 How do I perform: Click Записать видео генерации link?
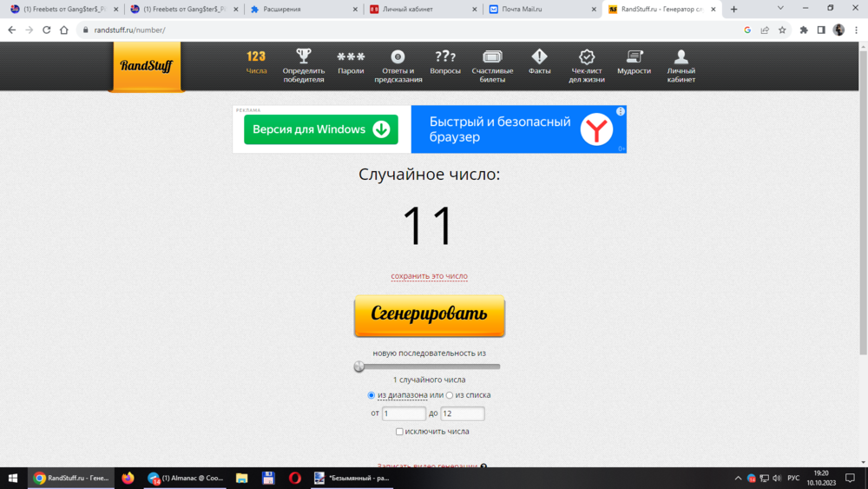tap(427, 466)
